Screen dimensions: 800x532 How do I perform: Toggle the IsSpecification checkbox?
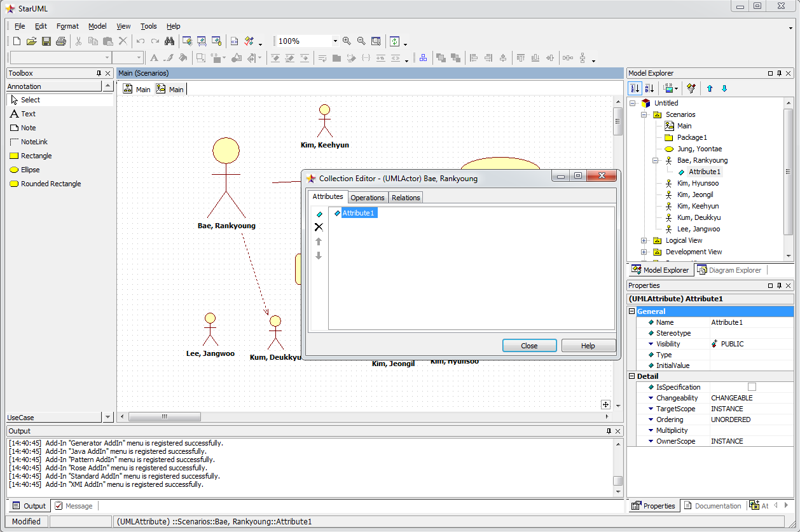pyautogui.click(x=752, y=387)
